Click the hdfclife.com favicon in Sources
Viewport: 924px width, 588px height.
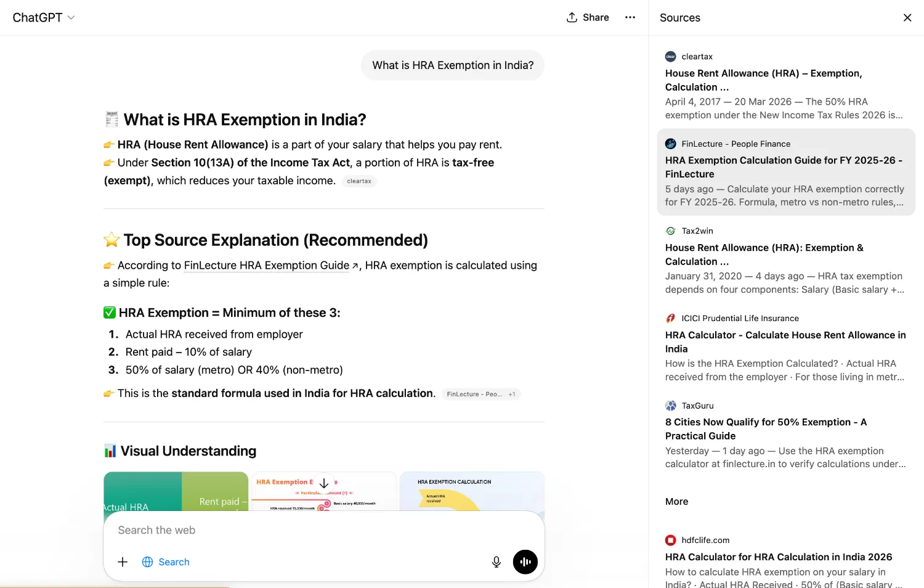(670, 540)
